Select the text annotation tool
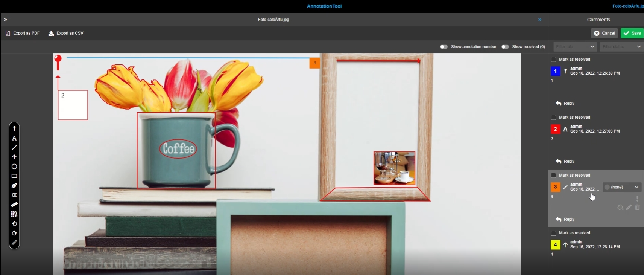 pos(14,138)
